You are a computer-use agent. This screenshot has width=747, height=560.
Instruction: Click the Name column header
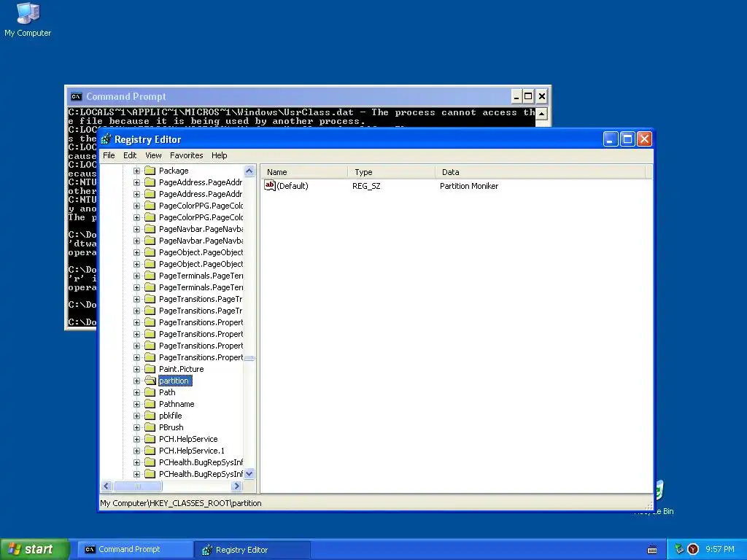(x=304, y=172)
